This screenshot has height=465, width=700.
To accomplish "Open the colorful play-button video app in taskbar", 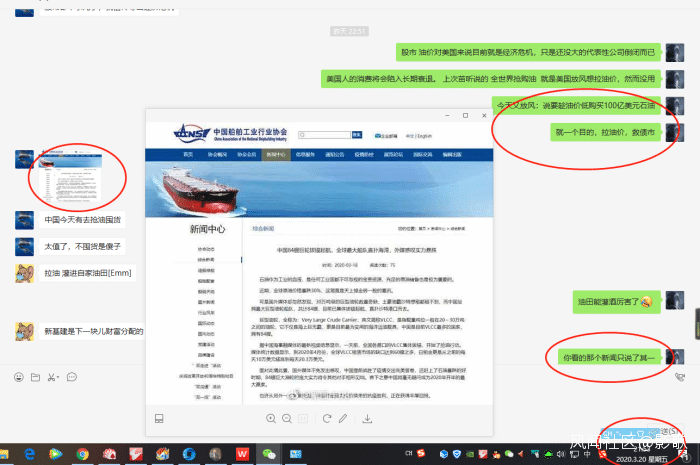I will tap(56, 454).
